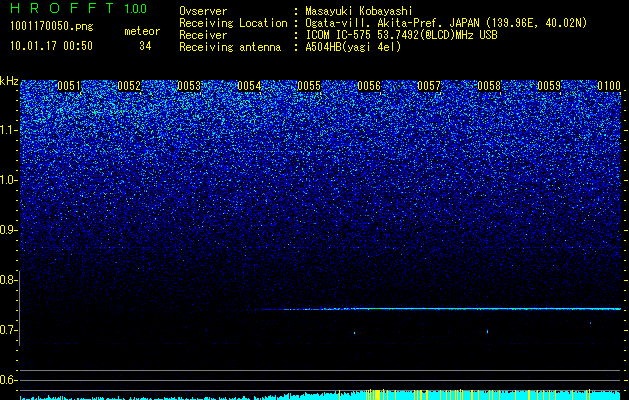This screenshot has width=629, height=400.
Task: Click the HROFFT program title
Action: (x=61, y=8)
